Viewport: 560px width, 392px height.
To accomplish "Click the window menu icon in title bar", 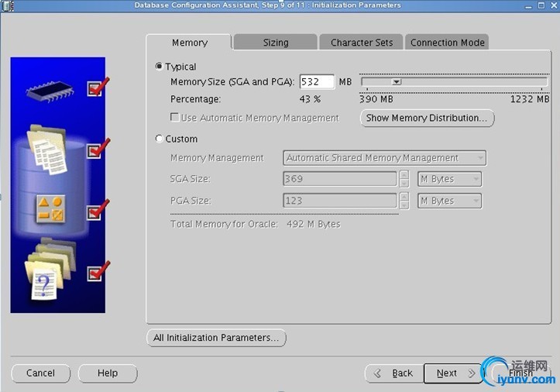I will [x=8, y=5].
